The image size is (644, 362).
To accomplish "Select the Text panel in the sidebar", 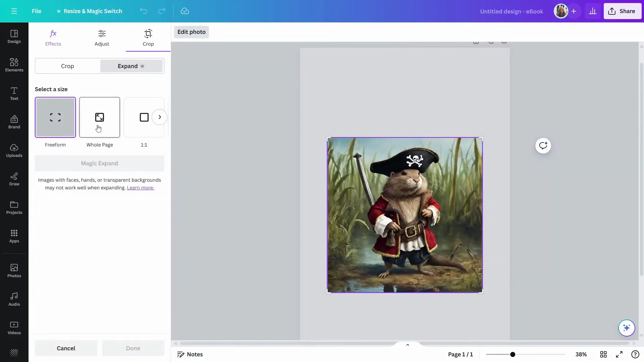I will 14,93.
